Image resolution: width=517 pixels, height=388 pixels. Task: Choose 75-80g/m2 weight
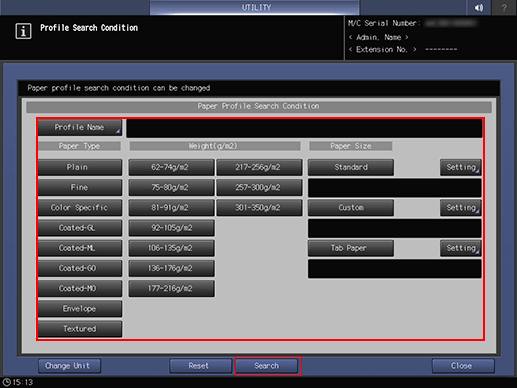point(171,187)
